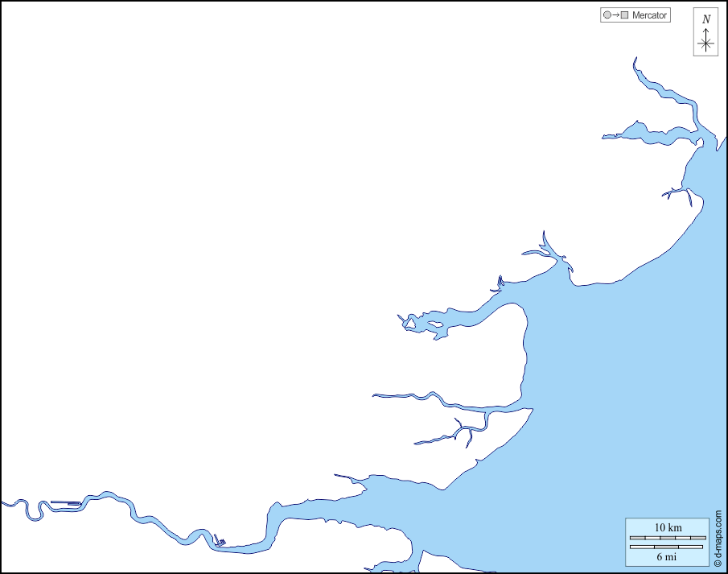Click the gray circle projection icon

pos(607,15)
